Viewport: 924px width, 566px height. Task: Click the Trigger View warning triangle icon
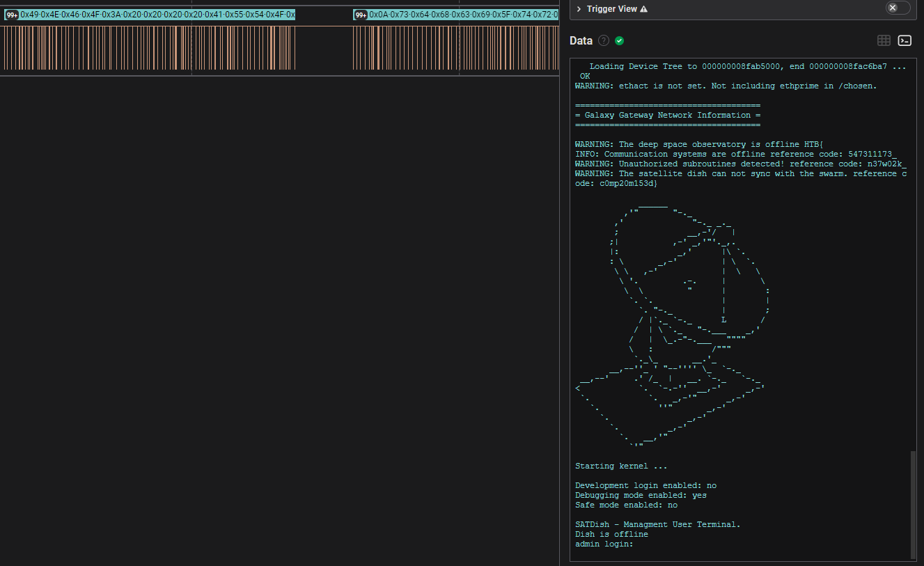pyautogui.click(x=643, y=9)
